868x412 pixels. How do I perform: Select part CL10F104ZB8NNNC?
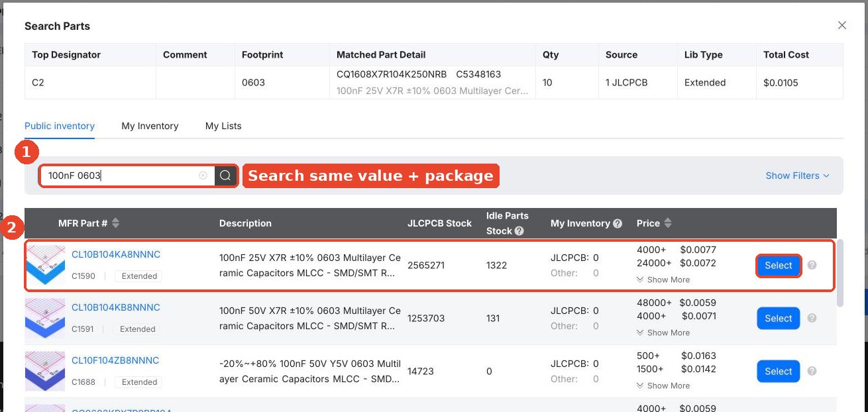coord(779,372)
